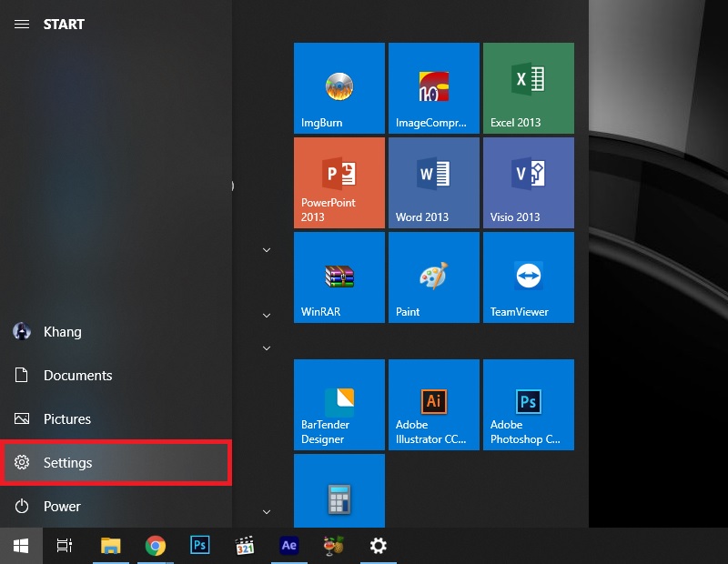Open Settings in the Start menu
Screen dimensions: 728x564
tap(116, 463)
